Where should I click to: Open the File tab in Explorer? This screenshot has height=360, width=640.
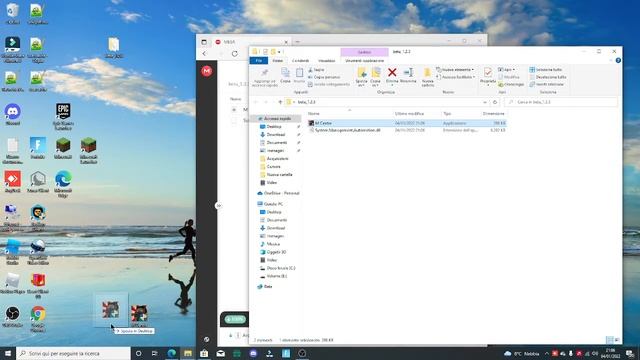coord(258,60)
